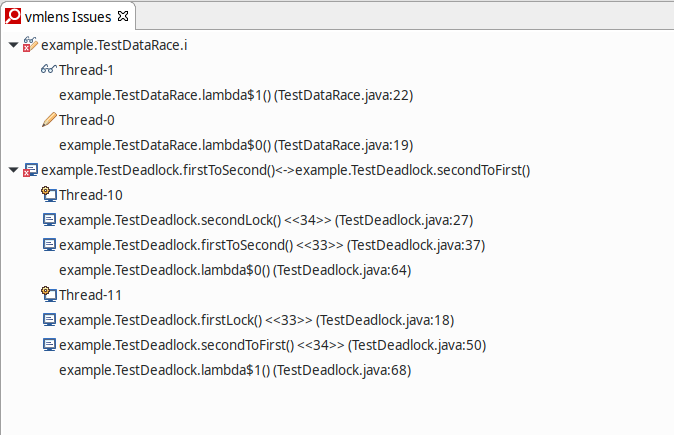
Task: Select the lambda$1() TestDeadlock.java:68 entry
Action: tap(235, 370)
